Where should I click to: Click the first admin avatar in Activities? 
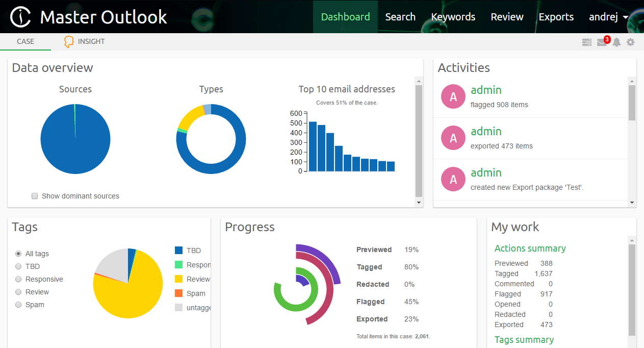(453, 96)
